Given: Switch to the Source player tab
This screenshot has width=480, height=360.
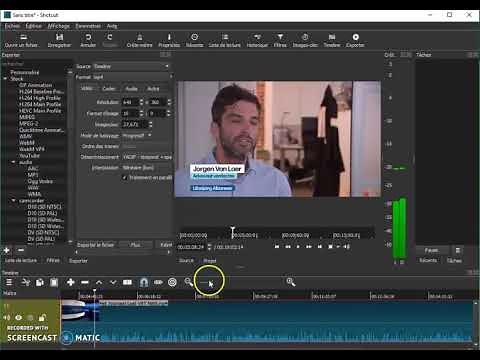Looking at the screenshot, I should [x=186, y=260].
